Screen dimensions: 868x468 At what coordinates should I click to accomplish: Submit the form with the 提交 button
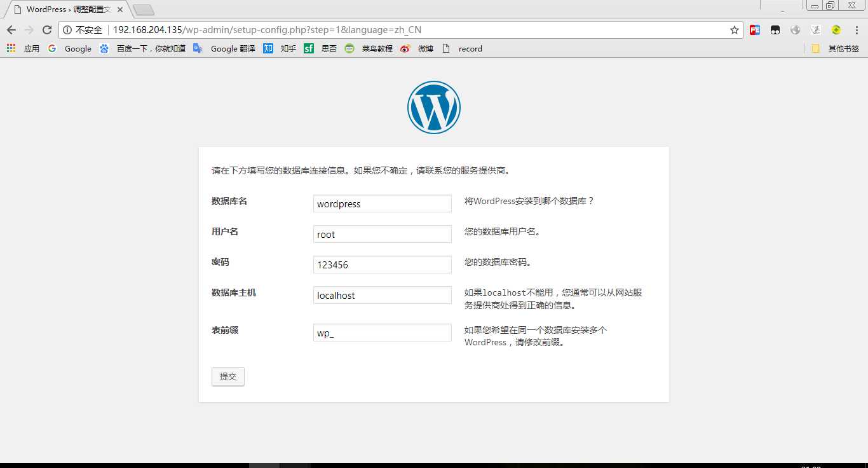click(228, 376)
